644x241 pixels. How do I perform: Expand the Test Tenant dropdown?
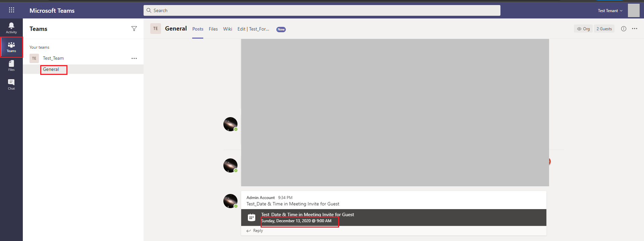(x=610, y=11)
